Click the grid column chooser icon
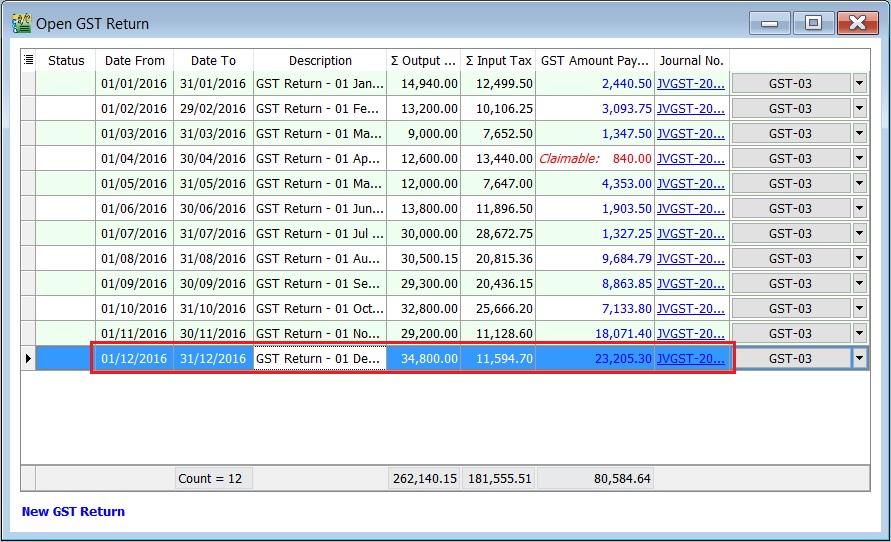Viewport: 891px width, 542px height. coord(28,60)
